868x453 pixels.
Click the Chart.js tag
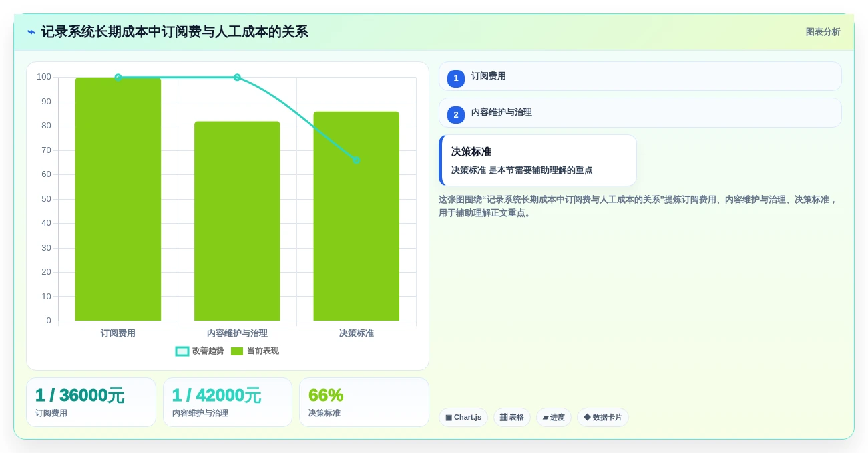tap(463, 417)
